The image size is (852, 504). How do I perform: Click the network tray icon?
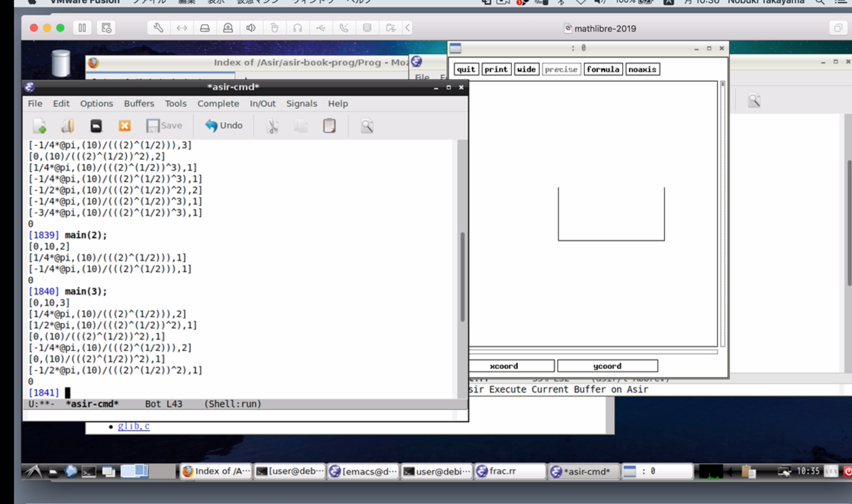(784, 471)
